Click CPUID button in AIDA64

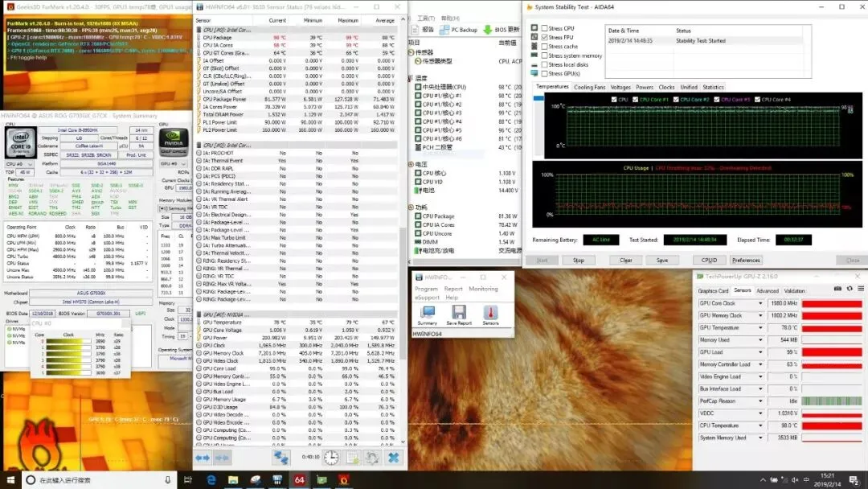point(709,261)
